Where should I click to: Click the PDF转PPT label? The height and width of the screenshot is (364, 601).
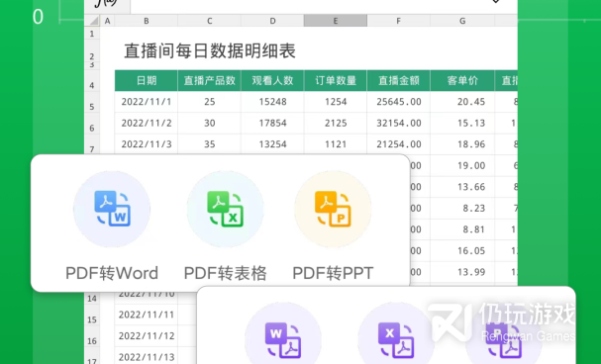pyautogui.click(x=333, y=273)
